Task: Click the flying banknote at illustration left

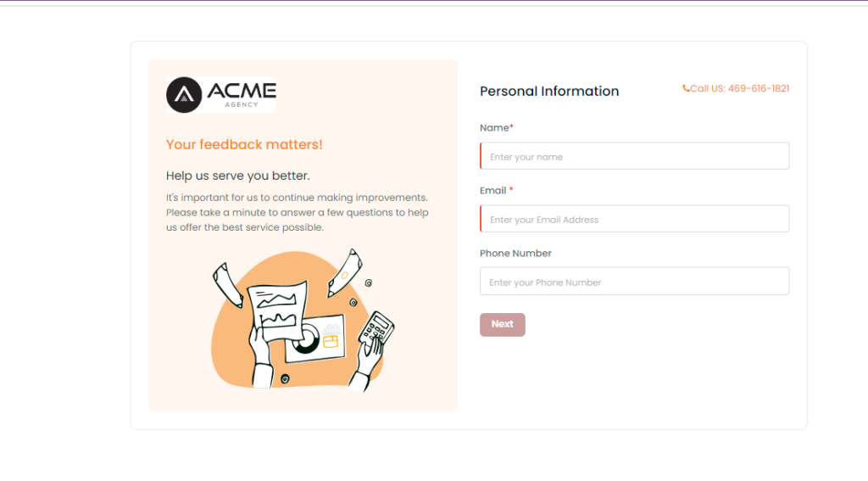Action: pyautogui.click(x=228, y=285)
